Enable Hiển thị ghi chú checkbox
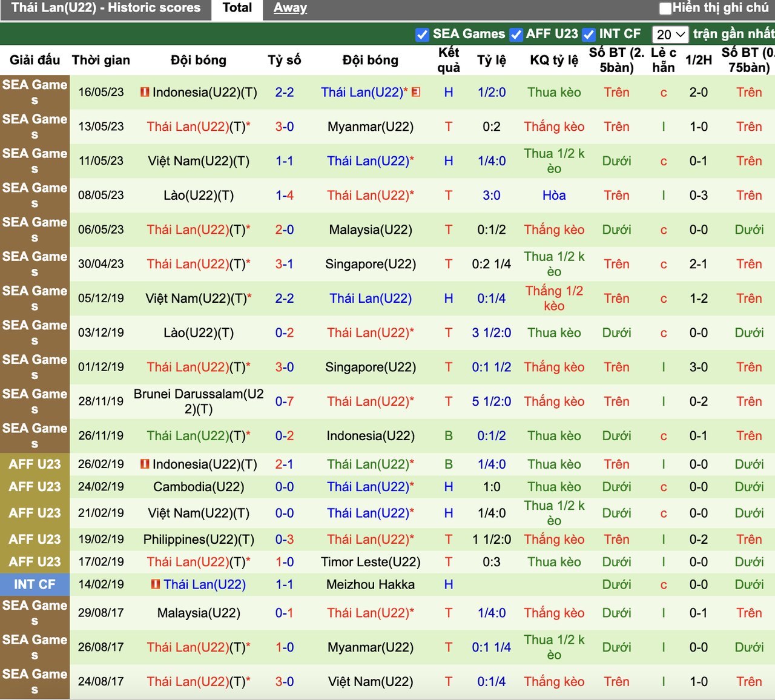The image size is (775, 700). [x=665, y=8]
